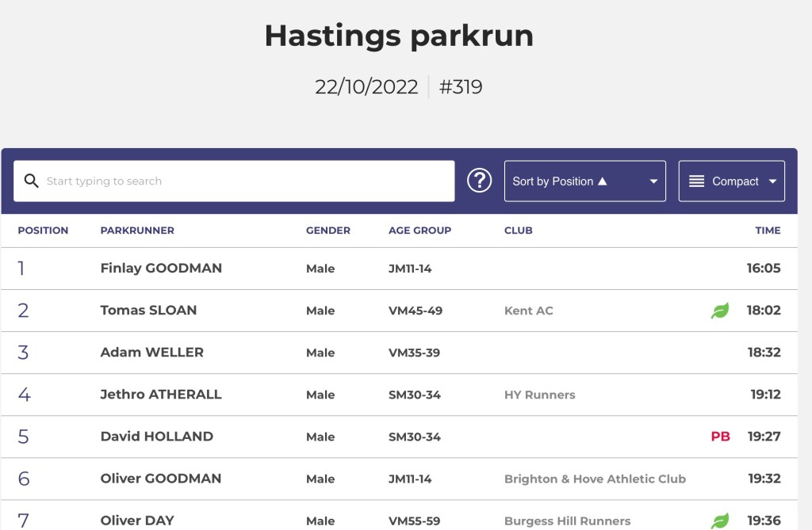The width and height of the screenshot is (812, 530).
Task: Open Finlay GOODMAN's runner profile
Action: point(161,269)
